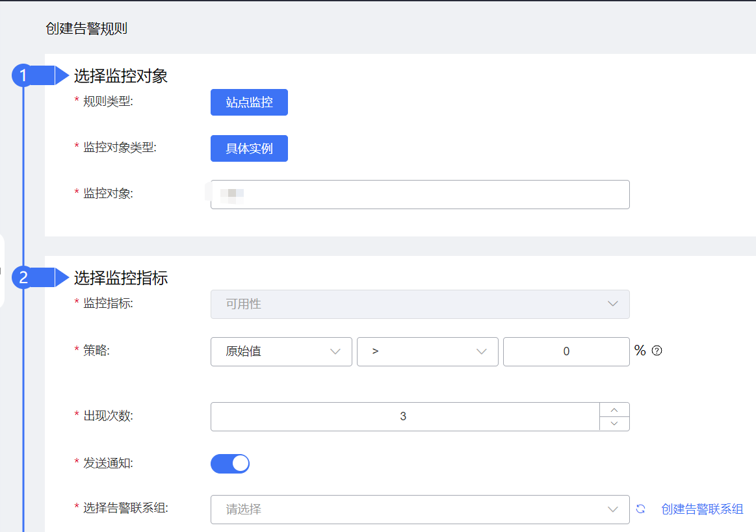Screen dimensions: 756x532
Task: Select the 站点监控 rule type button
Action: click(249, 103)
